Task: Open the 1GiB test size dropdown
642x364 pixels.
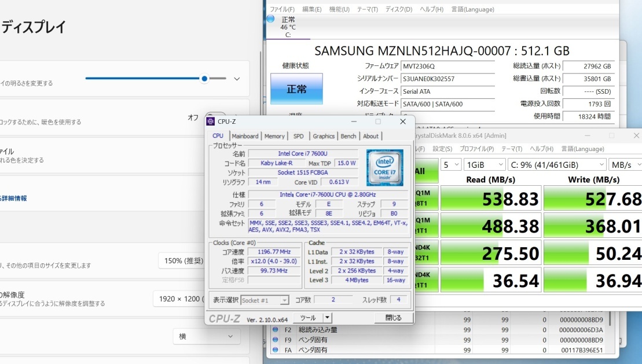Action: pyautogui.click(x=485, y=164)
